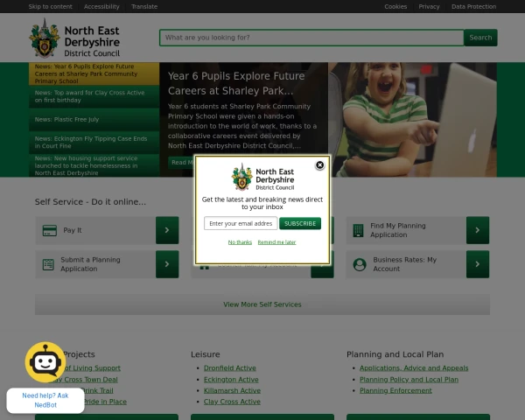Image resolution: width=525 pixels, height=420 pixels.
Task: Open Translate in top bar
Action: tap(144, 6)
